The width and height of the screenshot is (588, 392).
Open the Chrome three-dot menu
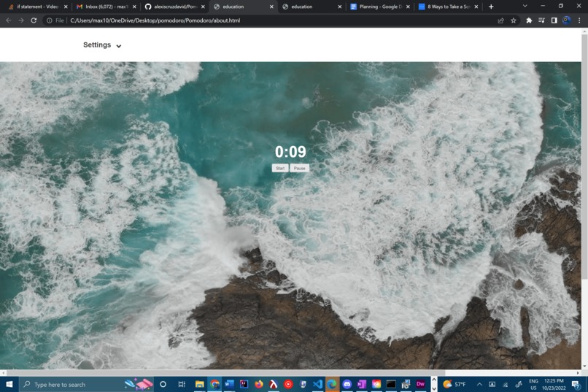579,20
